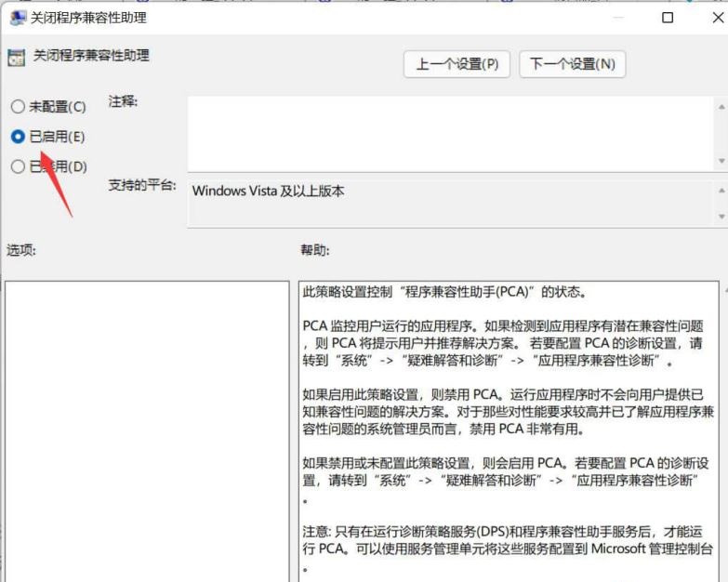Close the policy dialog with the X

(x=716, y=18)
